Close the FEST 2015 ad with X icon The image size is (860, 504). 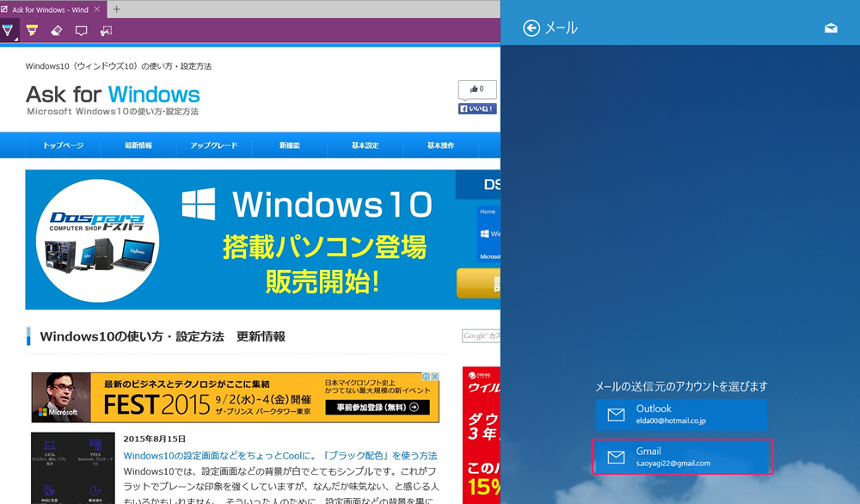click(x=435, y=376)
